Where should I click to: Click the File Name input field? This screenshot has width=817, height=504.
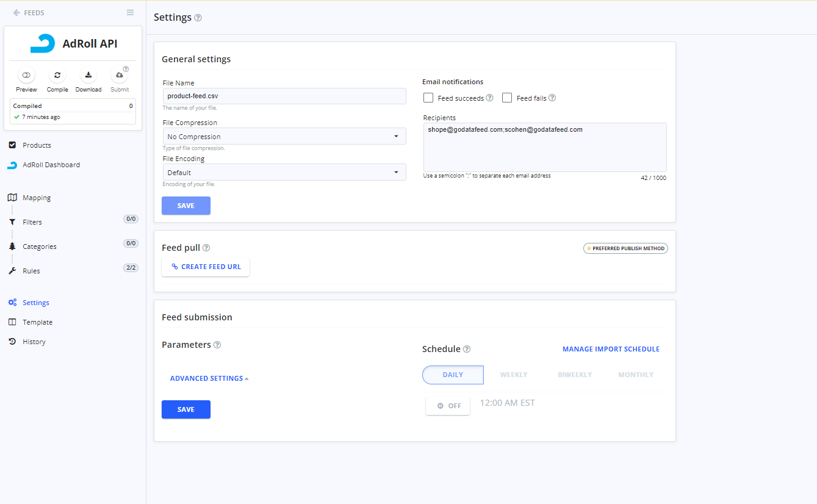click(x=284, y=96)
